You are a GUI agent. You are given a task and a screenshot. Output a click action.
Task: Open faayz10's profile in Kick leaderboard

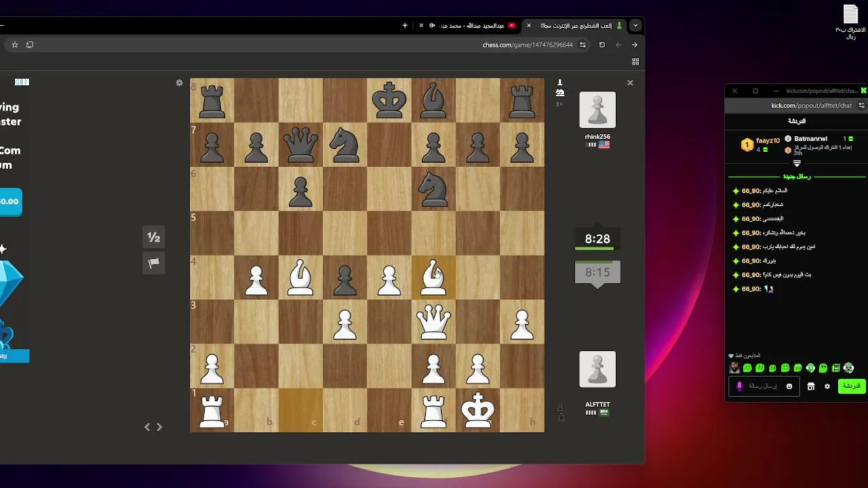767,141
